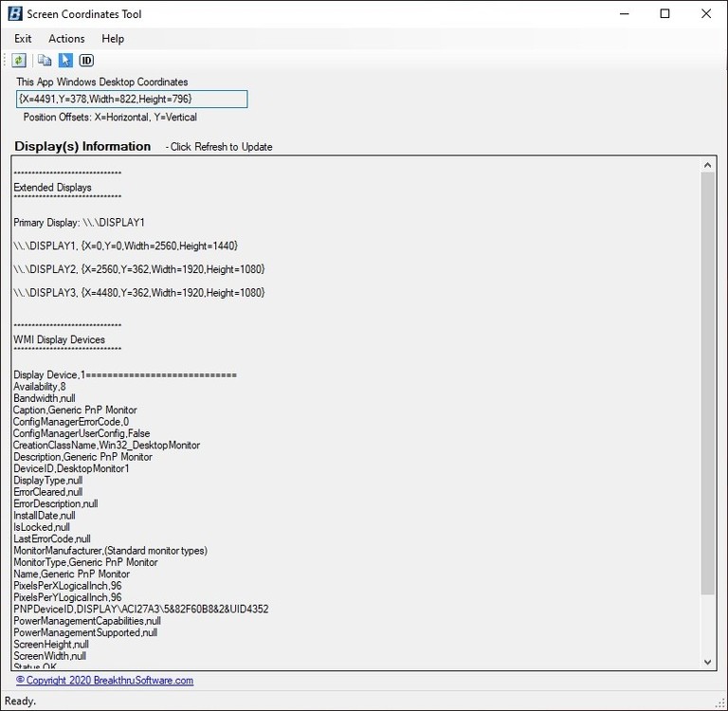Click the 'PixelsPerYLogicalInch,96' line
The image size is (728, 711).
[67, 597]
